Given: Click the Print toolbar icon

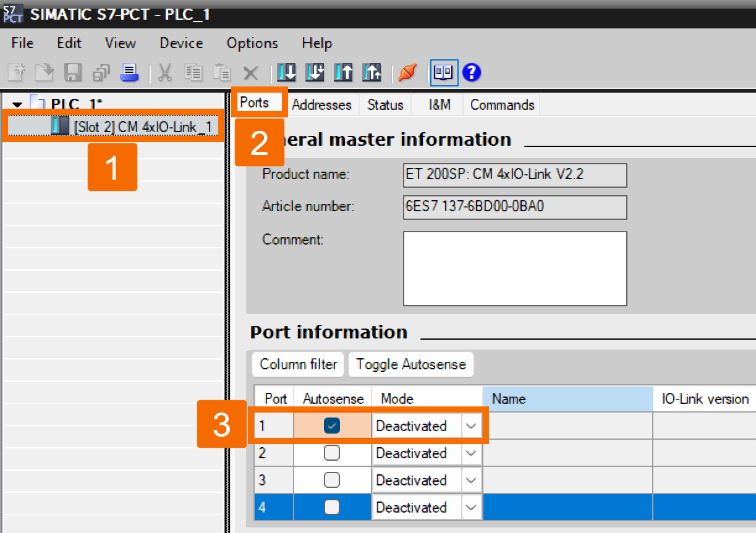Looking at the screenshot, I should pos(130,73).
